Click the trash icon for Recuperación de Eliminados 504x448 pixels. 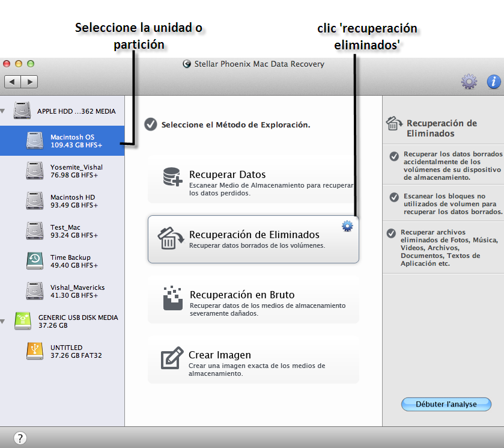(x=171, y=239)
